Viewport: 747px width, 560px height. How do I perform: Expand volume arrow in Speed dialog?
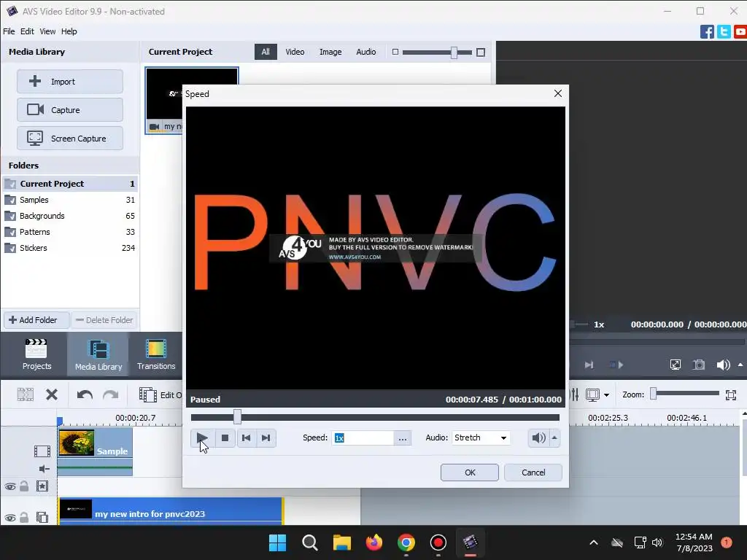point(554,437)
